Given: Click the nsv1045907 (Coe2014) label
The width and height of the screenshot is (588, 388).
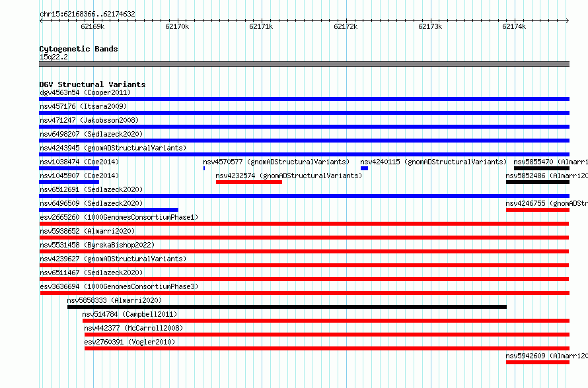Looking at the screenshot, I should 79,176.
